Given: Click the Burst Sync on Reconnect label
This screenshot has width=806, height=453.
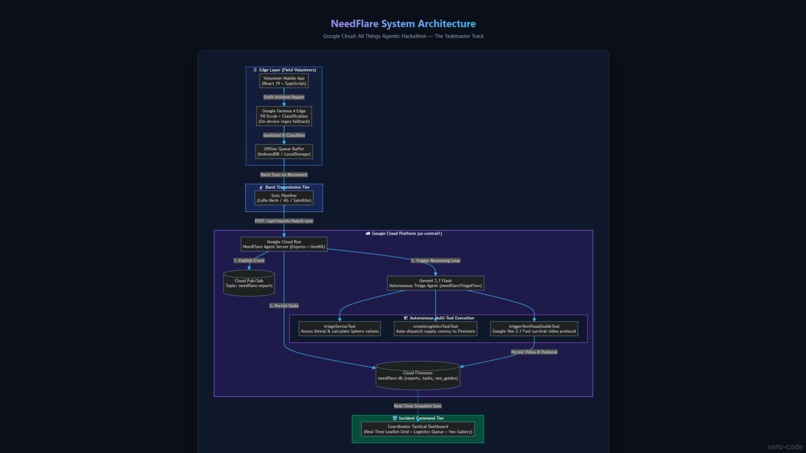Looking at the screenshot, I should [x=284, y=174].
